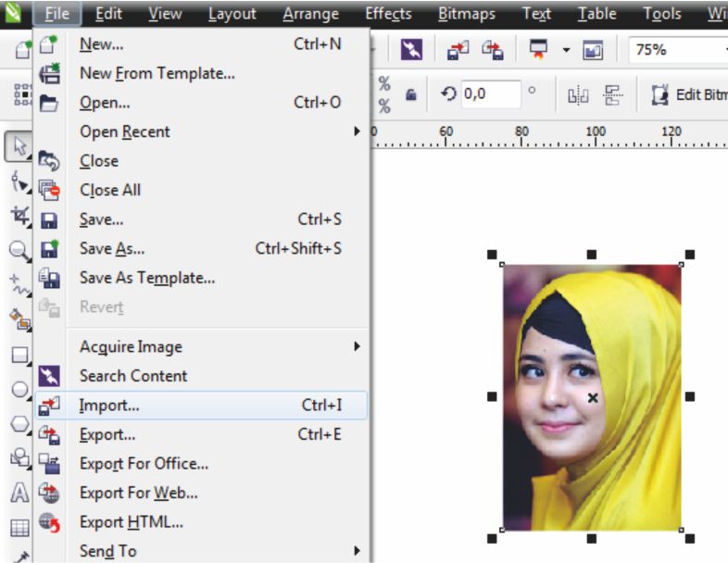The width and height of the screenshot is (728, 563).
Task: Click the Application Launcher toolbar icon
Action: pyautogui.click(x=538, y=49)
